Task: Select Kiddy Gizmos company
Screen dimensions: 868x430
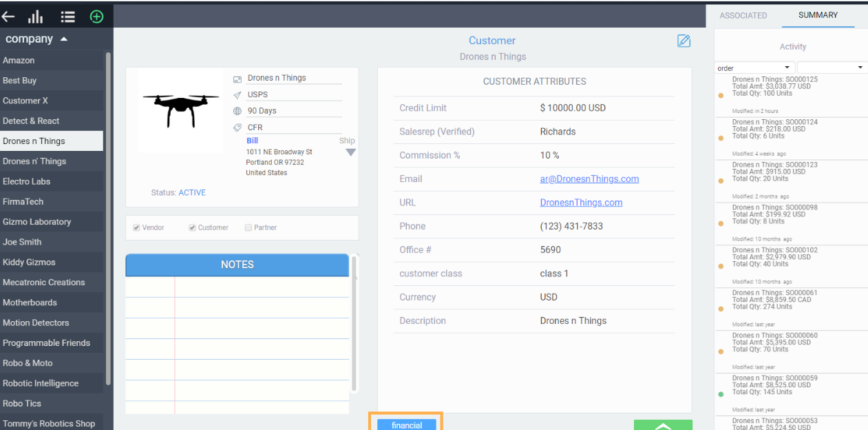Action: (x=52, y=262)
